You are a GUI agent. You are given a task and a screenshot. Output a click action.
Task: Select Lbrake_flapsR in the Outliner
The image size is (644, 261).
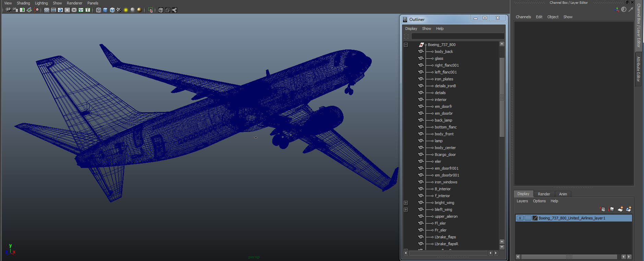[446, 244]
